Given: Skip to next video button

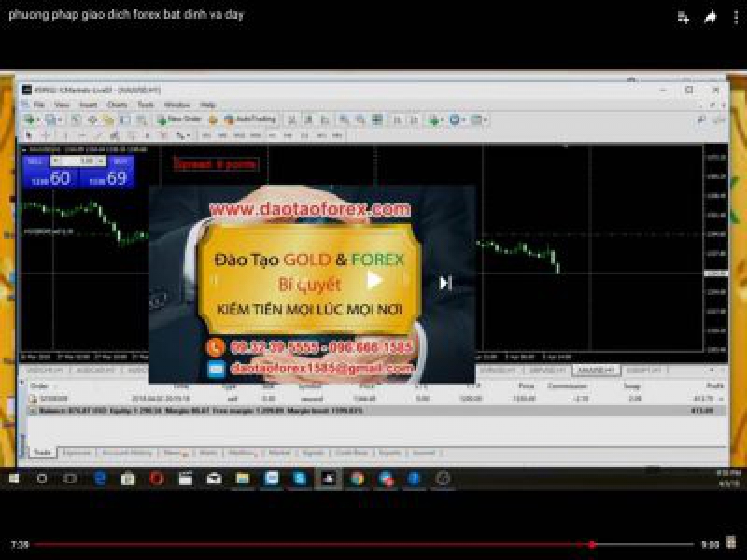Looking at the screenshot, I should coord(445,283).
